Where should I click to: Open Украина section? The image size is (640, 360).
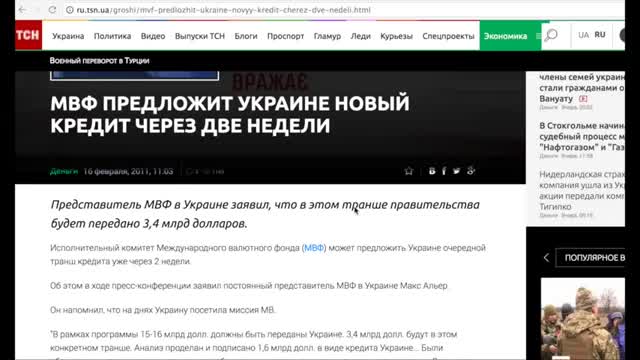coord(68,36)
